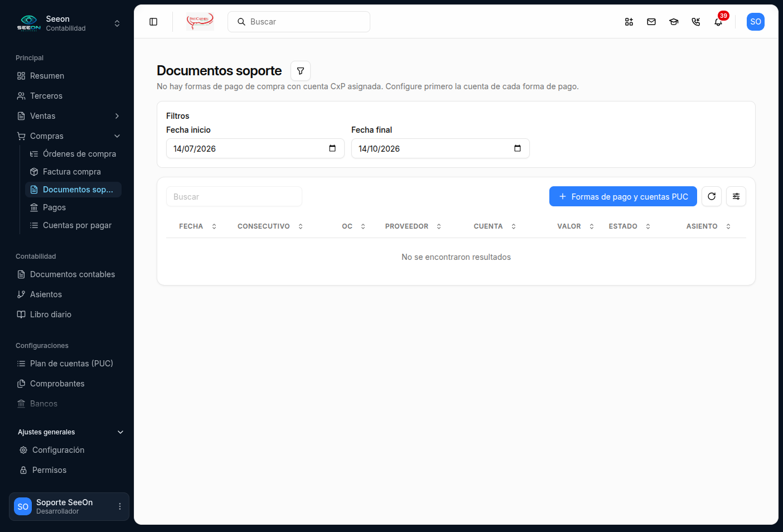Sort table by ESTADO column

[630, 226]
